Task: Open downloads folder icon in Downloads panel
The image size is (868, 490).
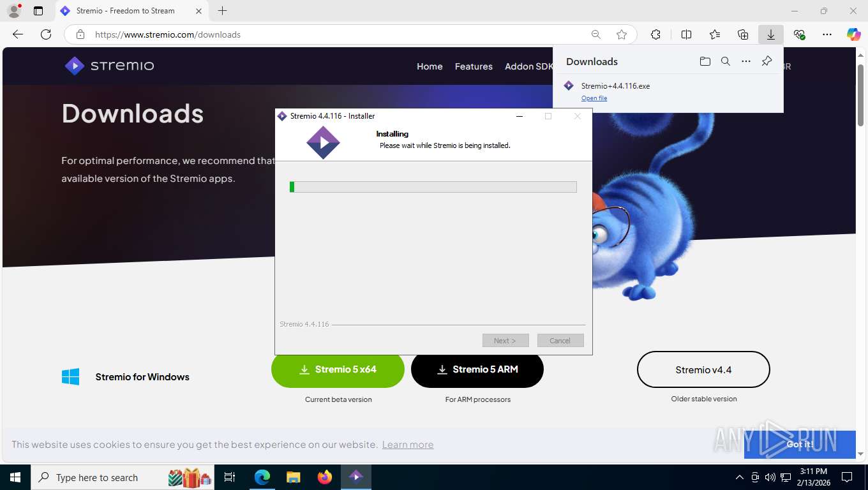Action: (705, 61)
